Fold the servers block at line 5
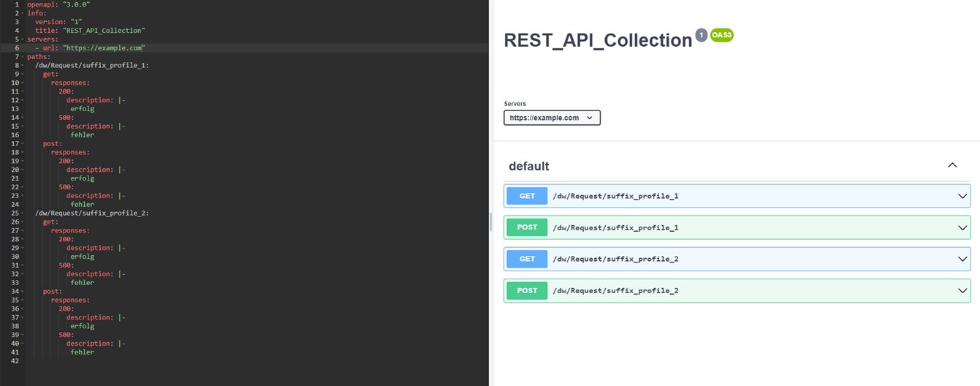980x386 pixels. [23, 39]
